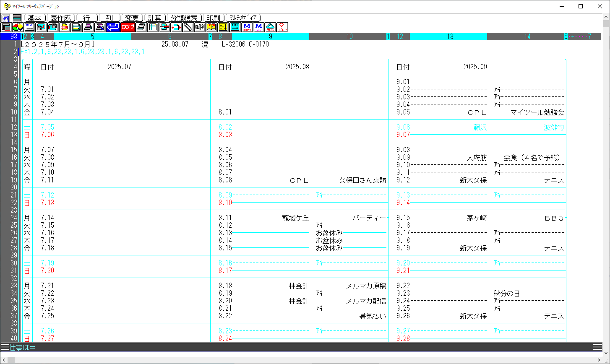
Task: Expand the 計算 menu
Action: click(155, 18)
